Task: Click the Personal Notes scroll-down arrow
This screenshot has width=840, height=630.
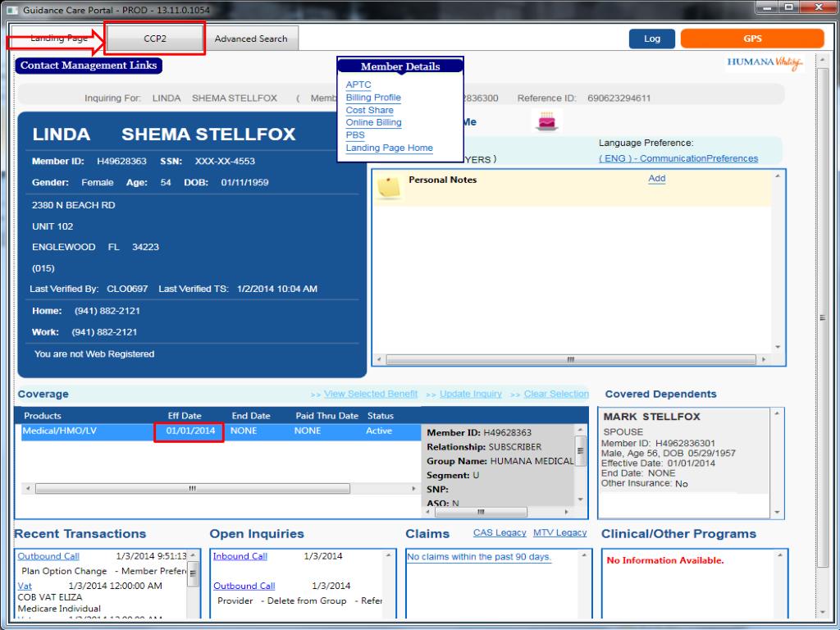Action: pyautogui.click(x=778, y=347)
